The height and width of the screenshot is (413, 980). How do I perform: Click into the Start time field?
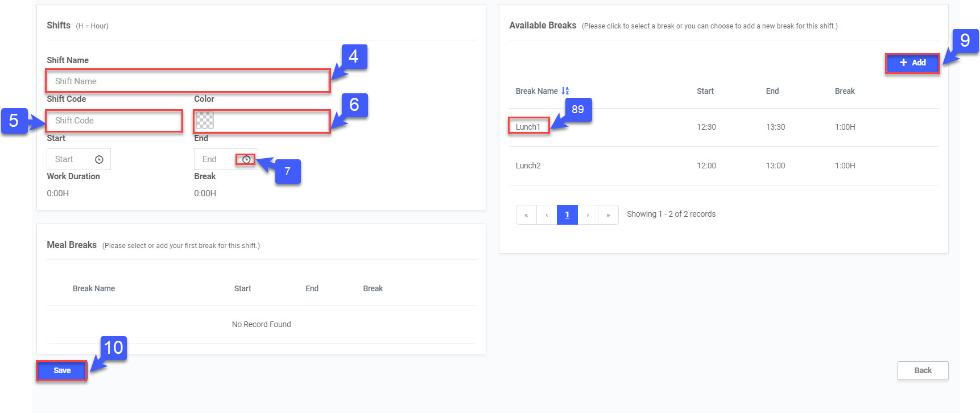pyautogui.click(x=68, y=160)
